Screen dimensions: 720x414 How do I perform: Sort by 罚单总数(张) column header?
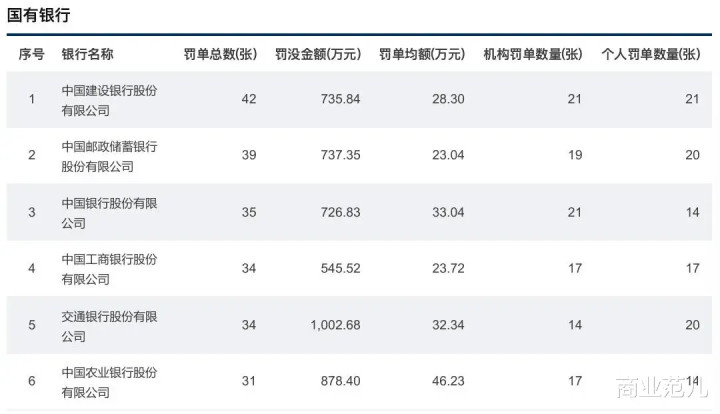(220, 54)
